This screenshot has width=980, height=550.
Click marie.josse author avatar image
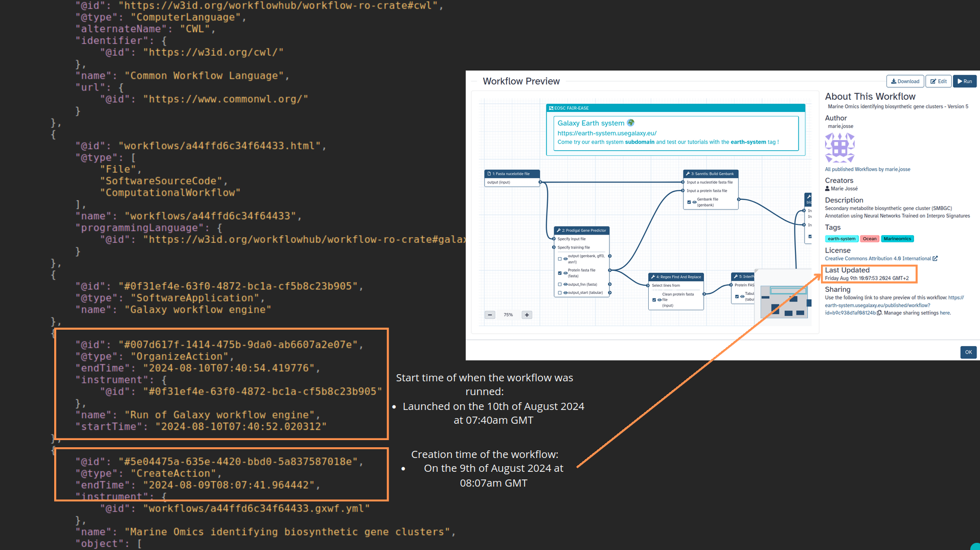click(x=839, y=147)
